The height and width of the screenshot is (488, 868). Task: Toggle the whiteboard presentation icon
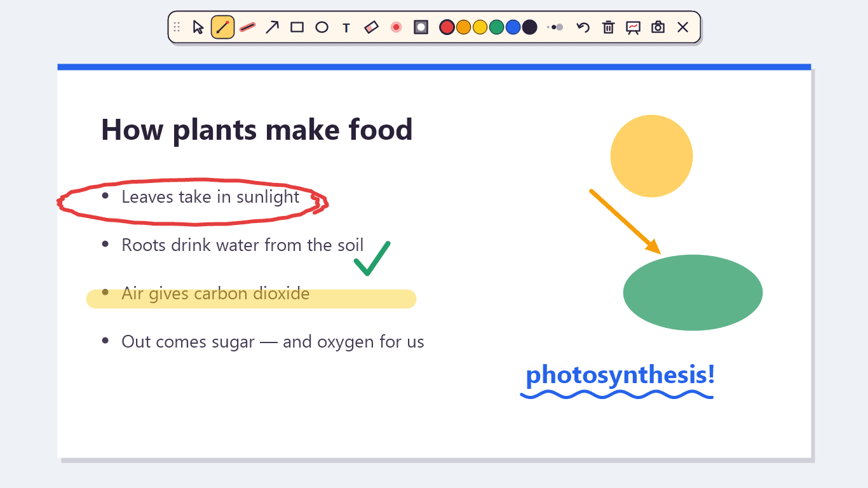pos(633,27)
